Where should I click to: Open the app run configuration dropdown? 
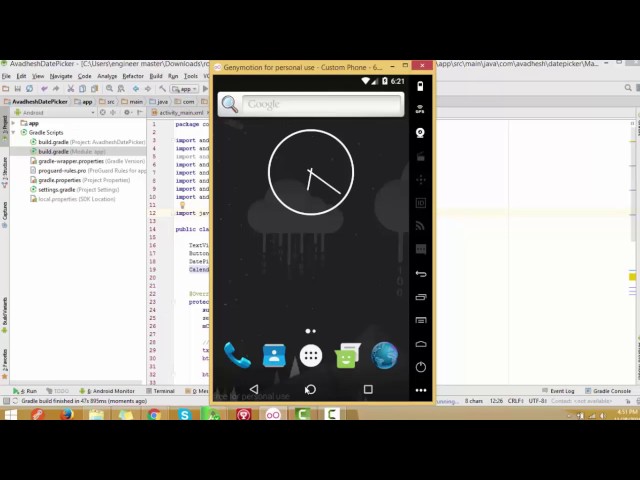[184, 89]
